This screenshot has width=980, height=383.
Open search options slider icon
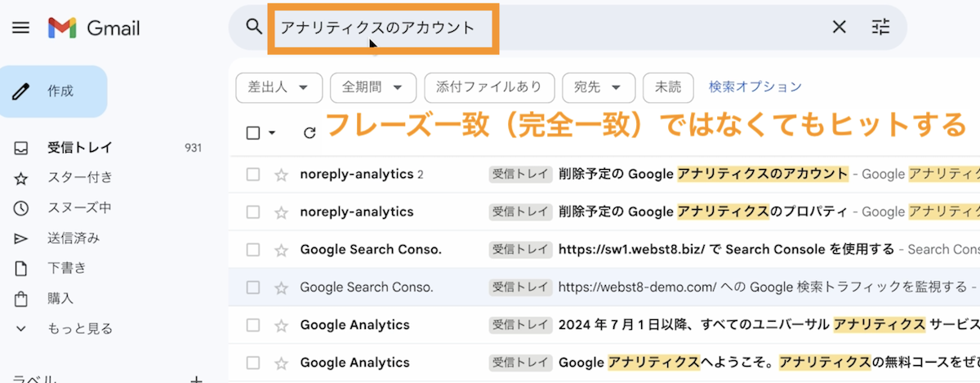(880, 27)
